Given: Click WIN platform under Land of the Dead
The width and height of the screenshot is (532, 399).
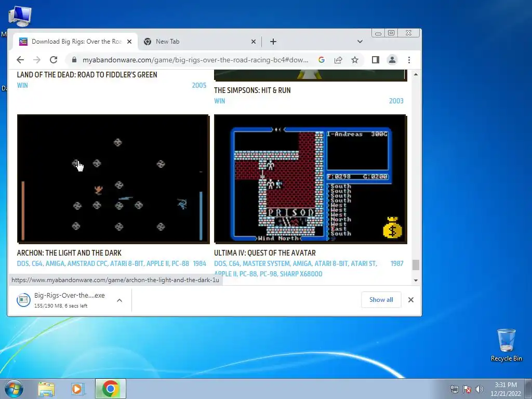Looking at the screenshot, I should point(22,85).
